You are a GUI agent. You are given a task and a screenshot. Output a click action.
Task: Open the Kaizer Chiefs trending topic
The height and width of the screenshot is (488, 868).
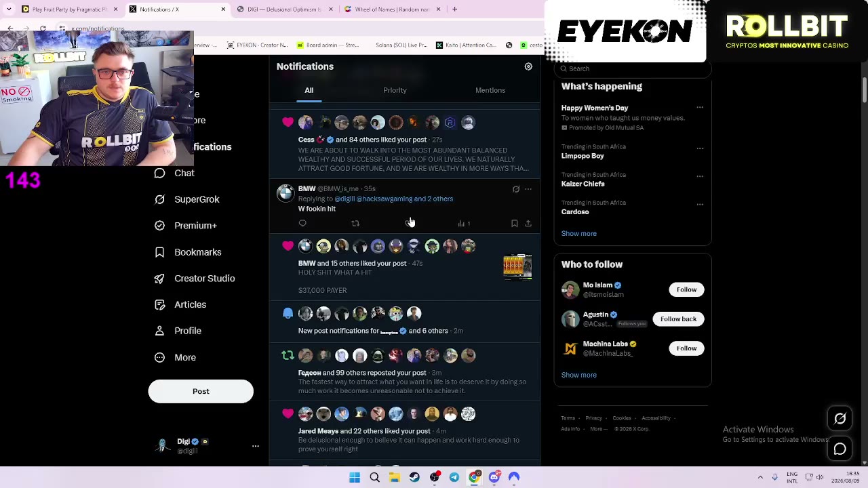point(583,184)
